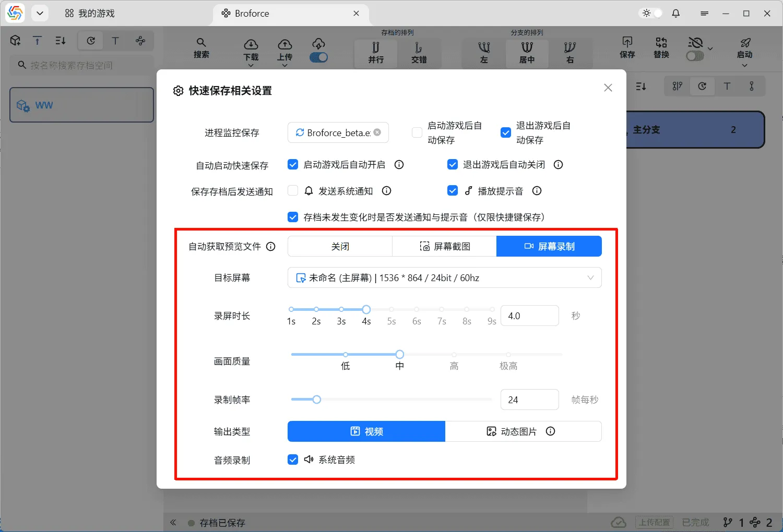This screenshot has width=783, height=532.
Task: Disable the 播放提示音 checkbox
Action: coord(452,190)
